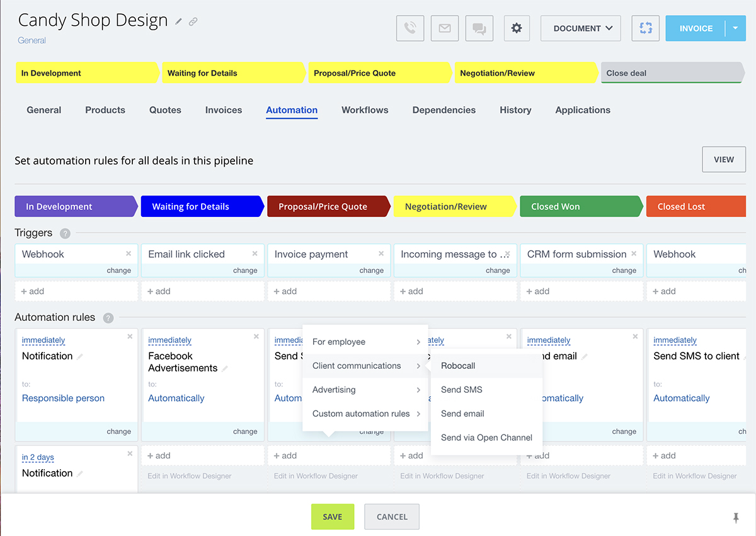Click the email envelope icon button

pos(445,28)
